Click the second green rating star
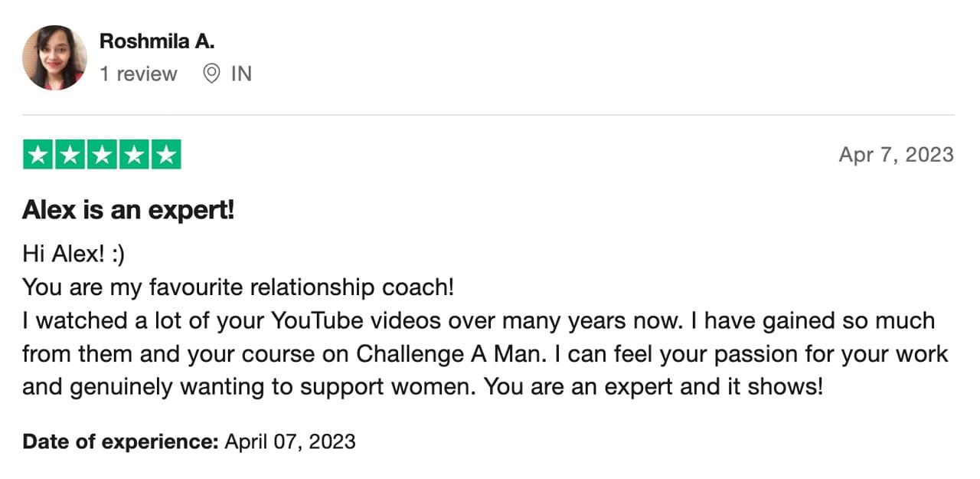The height and width of the screenshot is (479, 980). pyautogui.click(x=70, y=155)
